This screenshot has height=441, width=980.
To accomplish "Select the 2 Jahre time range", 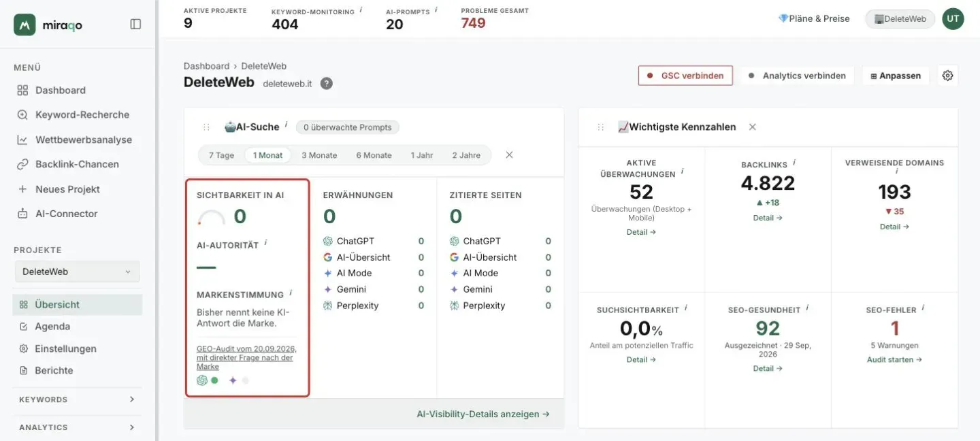I will point(466,155).
